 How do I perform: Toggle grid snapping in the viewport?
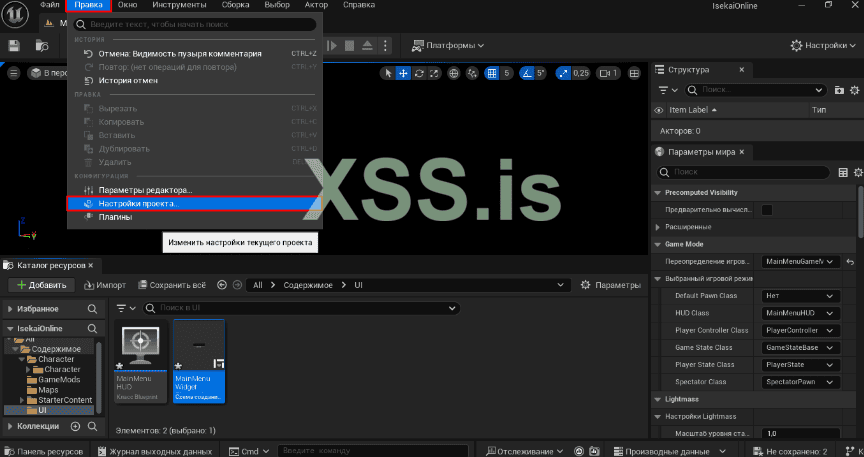coord(492,73)
